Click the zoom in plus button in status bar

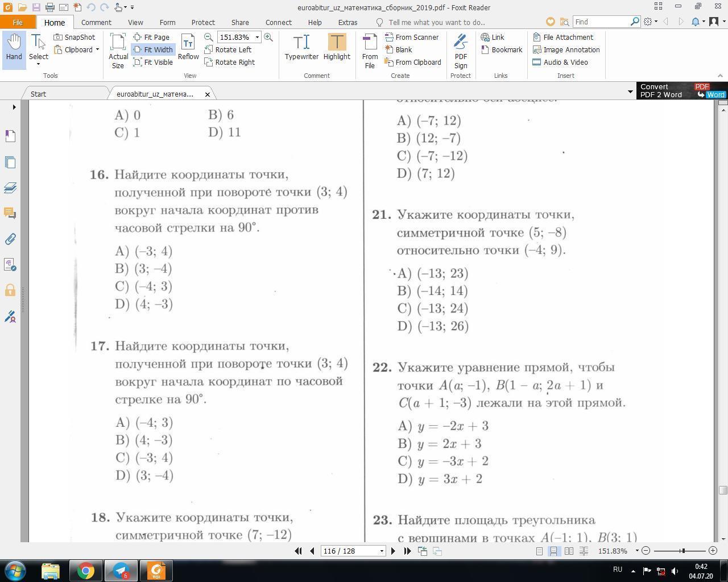point(713,551)
